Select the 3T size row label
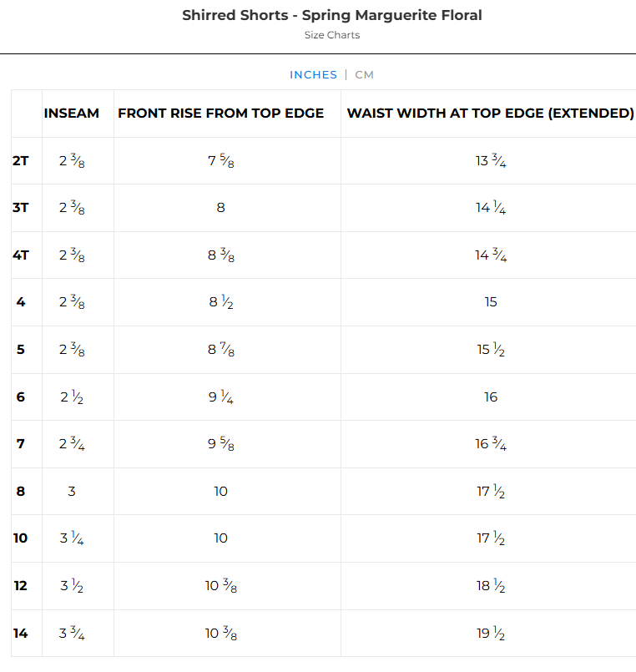 pyautogui.click(x=21, y=207)
